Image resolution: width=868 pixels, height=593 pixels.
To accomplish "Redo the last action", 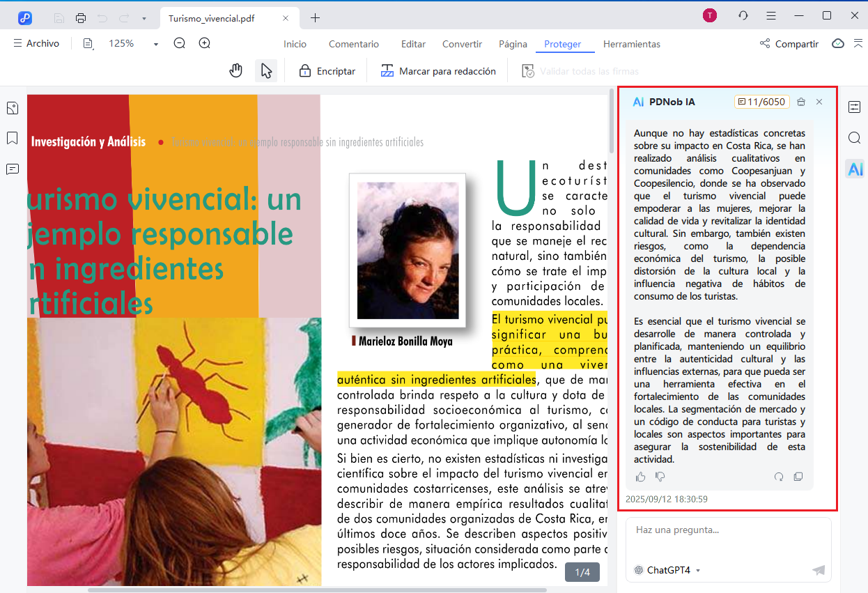I will pos(124,18).
